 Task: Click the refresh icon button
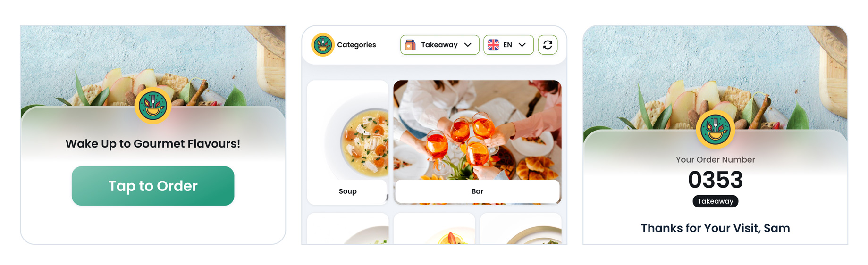(x=548, y=45)
